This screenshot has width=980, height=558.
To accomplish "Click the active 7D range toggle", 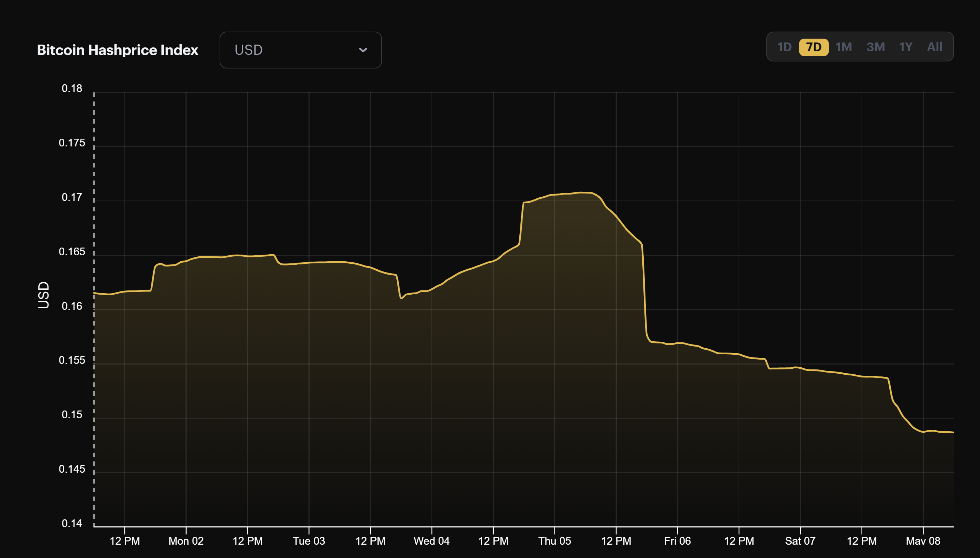I will [x=814, y=47].
